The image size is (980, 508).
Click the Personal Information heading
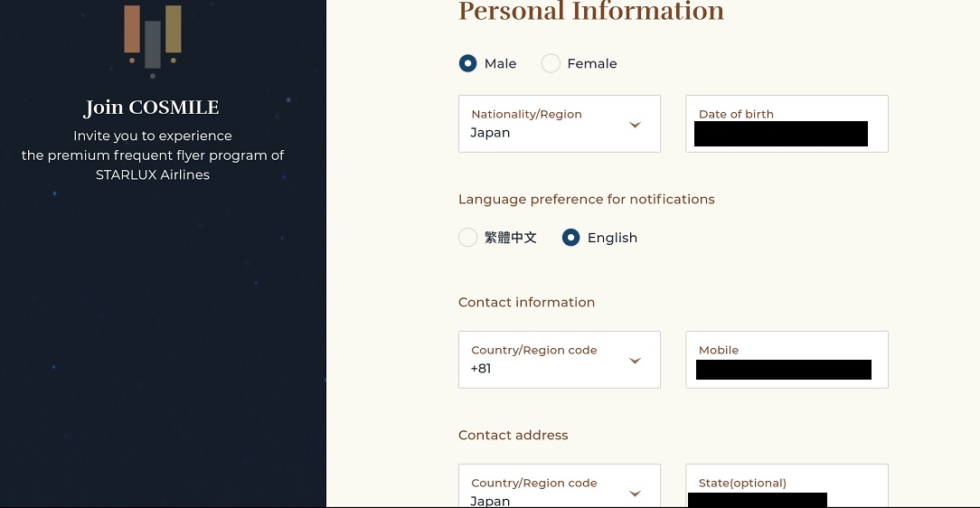pos(591,11)
